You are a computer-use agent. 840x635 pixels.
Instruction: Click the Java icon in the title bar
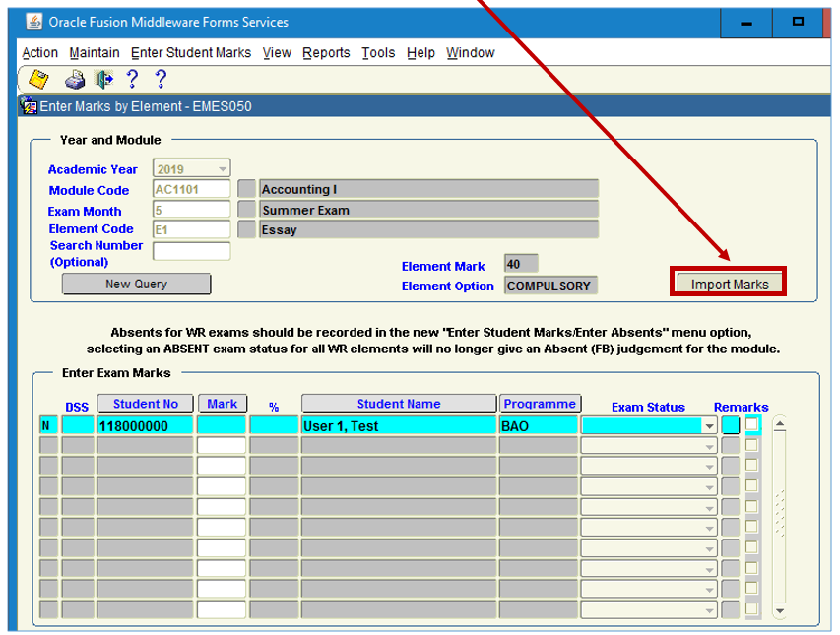click(x=33, y=22)
